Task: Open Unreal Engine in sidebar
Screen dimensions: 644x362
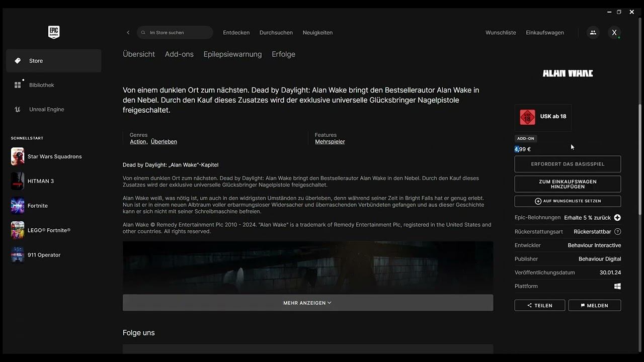Action: coord(54,109)
